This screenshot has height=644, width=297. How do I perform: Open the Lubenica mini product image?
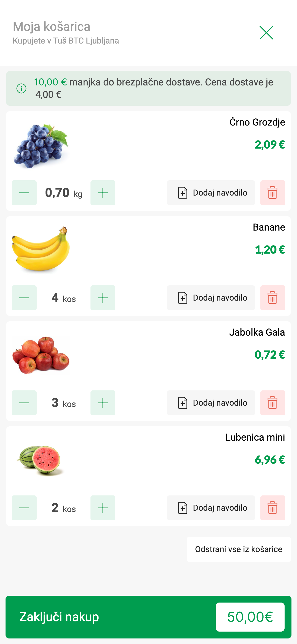[x=40, y=460]
